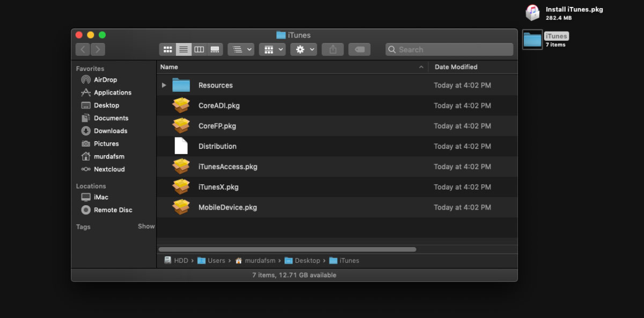The width and height of the screenshot is (644, 318).
Task: Open the item grouping dropdown
Action: tap(240, 49)
